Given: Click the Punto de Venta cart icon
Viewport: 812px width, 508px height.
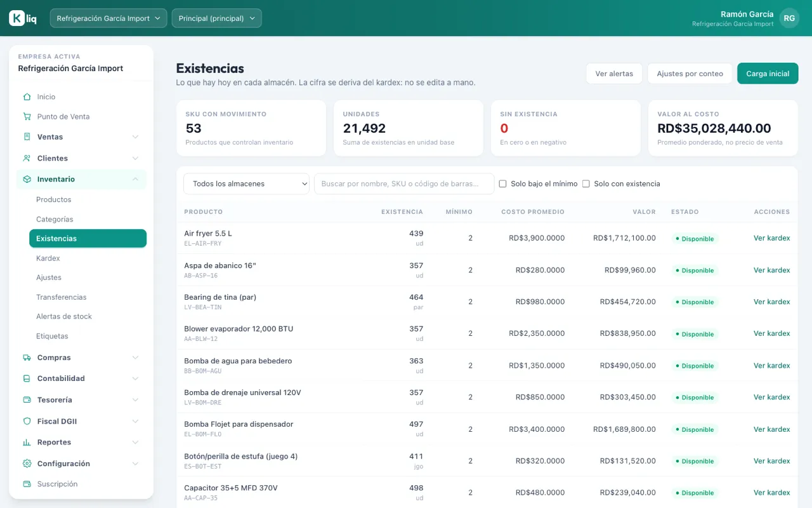Looking at the screenshot, I should pyautogui.click(x=27, y=117).
